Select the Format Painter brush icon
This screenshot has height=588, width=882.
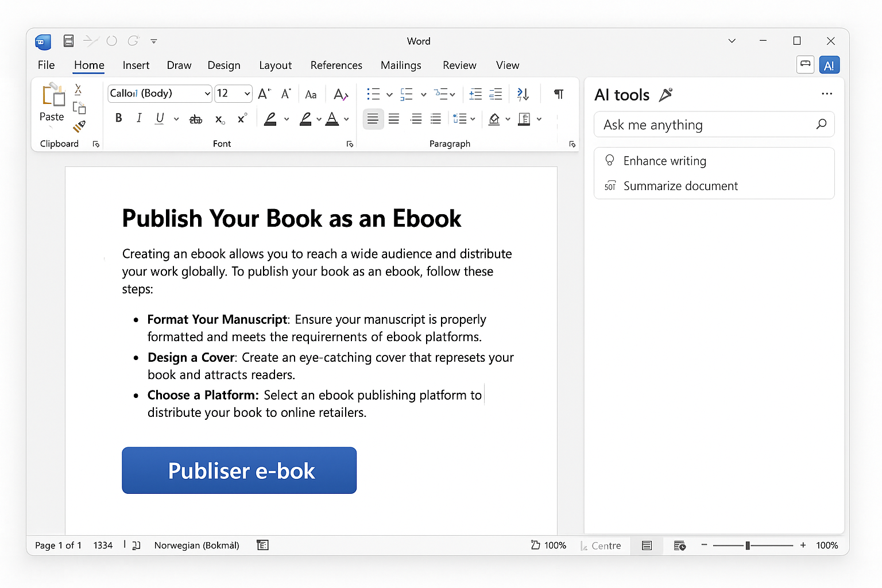tap(79, 126)
